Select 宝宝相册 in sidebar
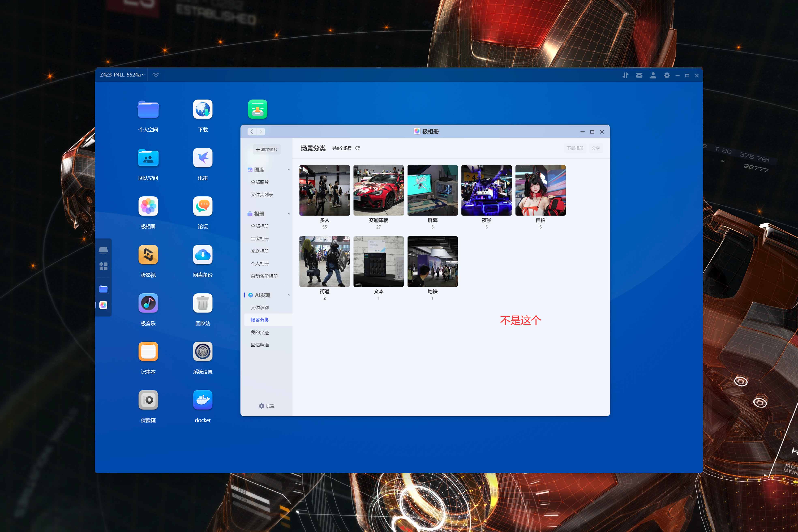Image resolution: width=798 pixels, height=532 pixels. coord(260,239)
